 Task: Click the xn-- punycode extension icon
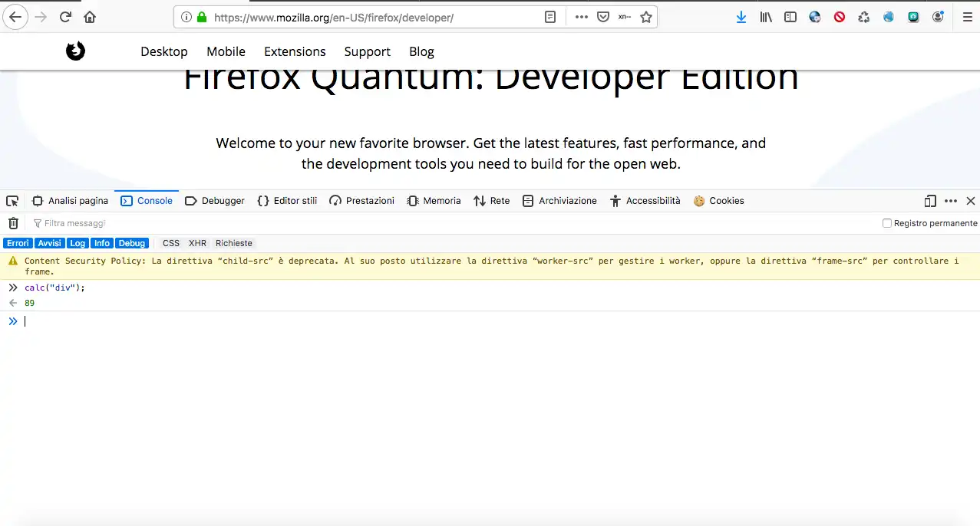pos(625,17)
